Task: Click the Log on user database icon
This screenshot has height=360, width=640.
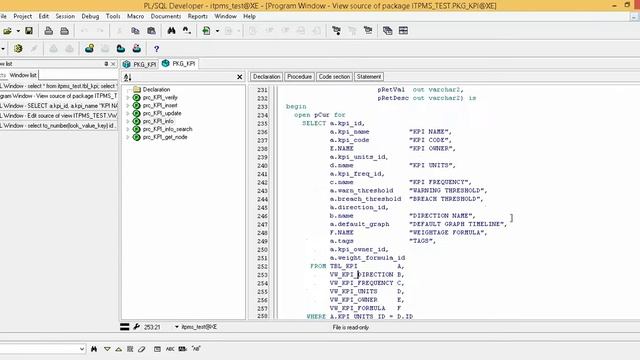Action: [x=137, y=49]
